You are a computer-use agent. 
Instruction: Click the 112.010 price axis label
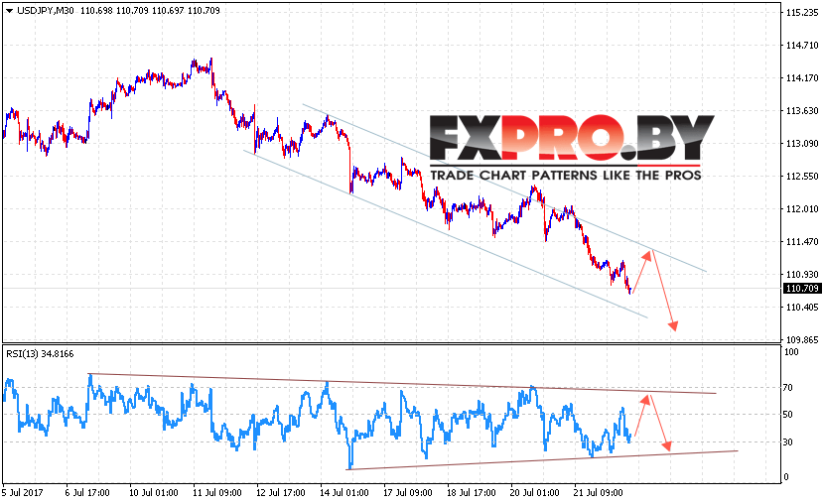[x=802, y=209]
